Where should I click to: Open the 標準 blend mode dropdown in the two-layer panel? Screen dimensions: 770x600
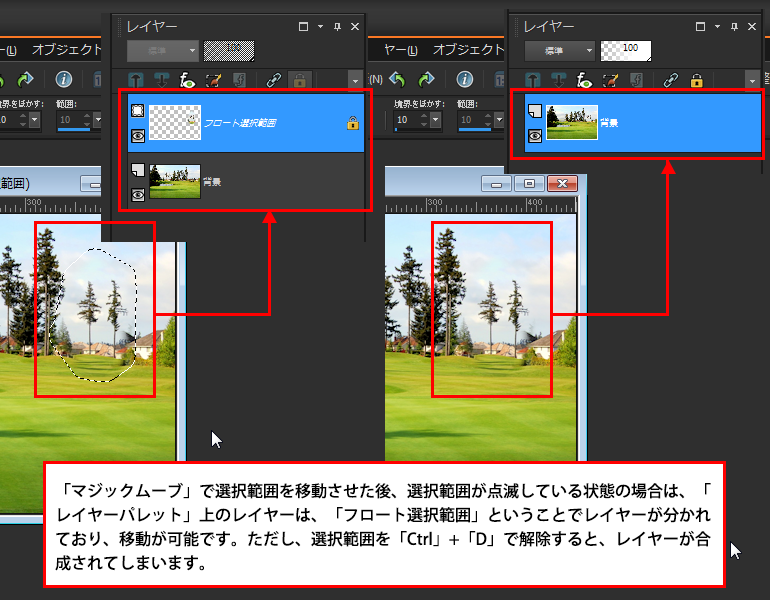163,51
